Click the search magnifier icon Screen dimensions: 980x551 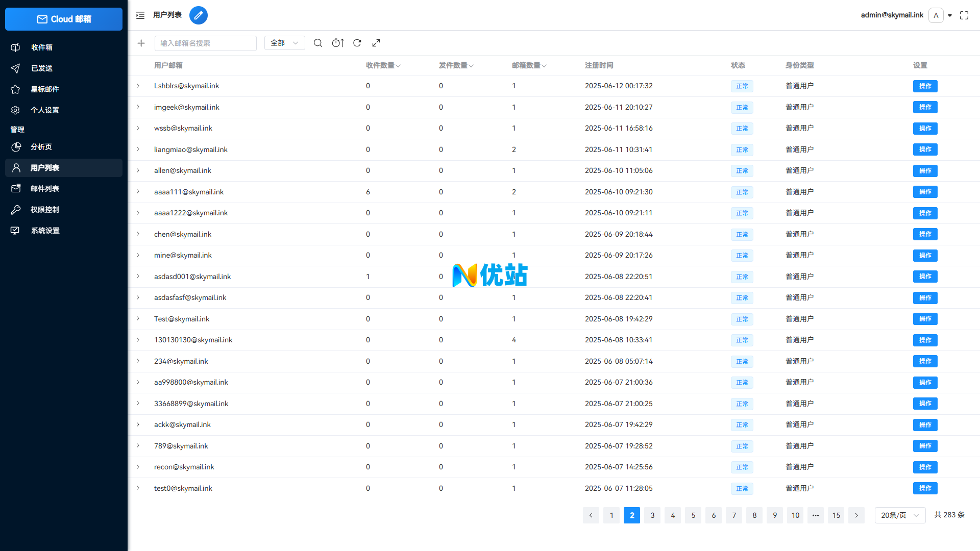pyautogui.click(x=318, y=43)
